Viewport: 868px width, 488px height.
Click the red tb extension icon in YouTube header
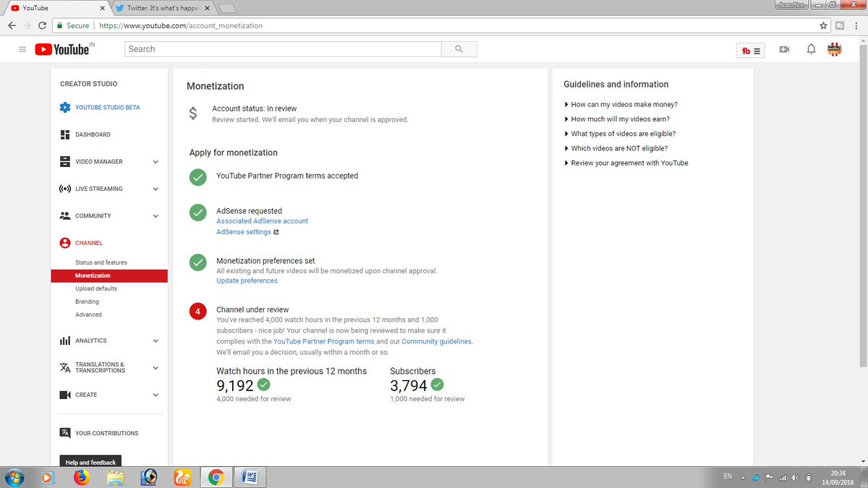tap(749, 50)
